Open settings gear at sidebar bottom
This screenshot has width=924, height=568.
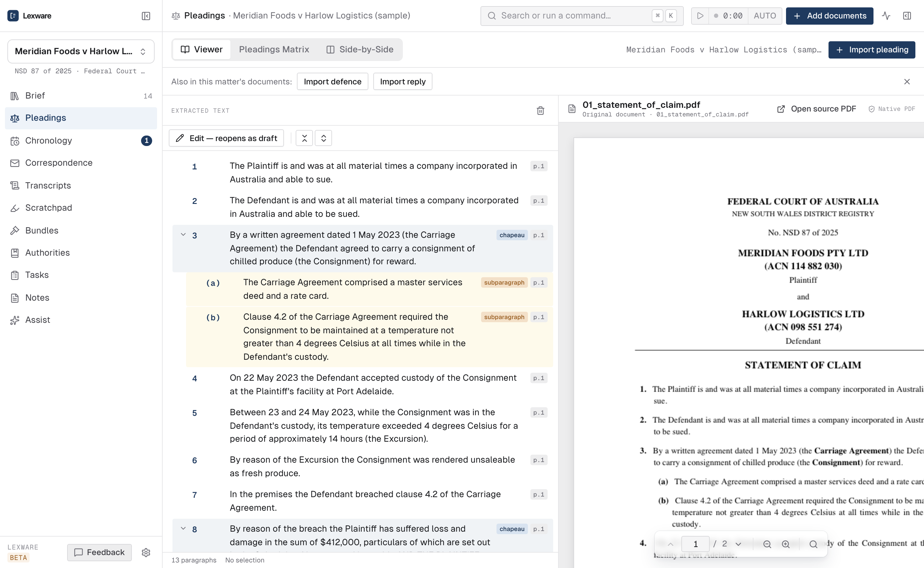(x=146, y=552)
